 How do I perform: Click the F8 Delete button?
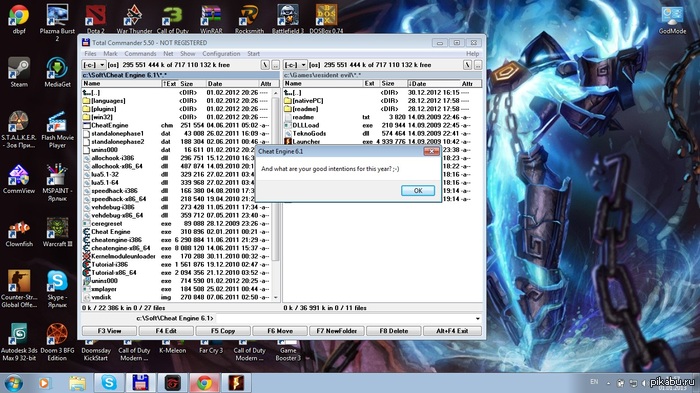394,331
